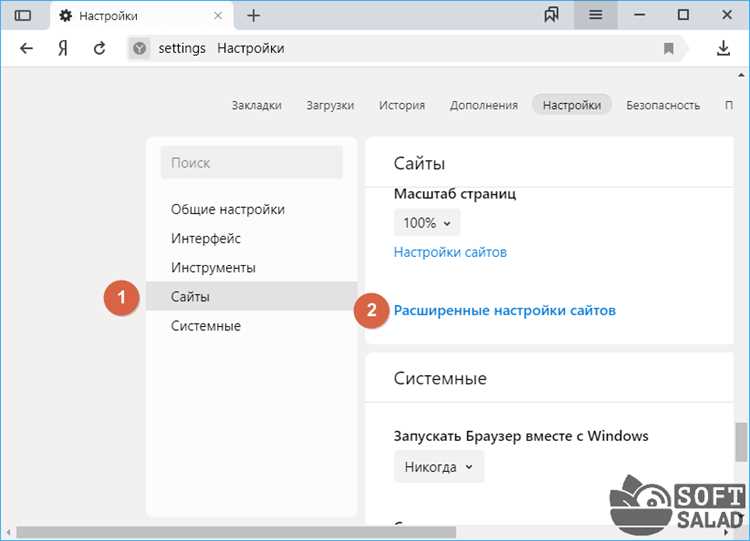The width and height of the screenshot is (750, 541).
Task: Open the 100% page zoom dropdown
Action: [427, 222]
